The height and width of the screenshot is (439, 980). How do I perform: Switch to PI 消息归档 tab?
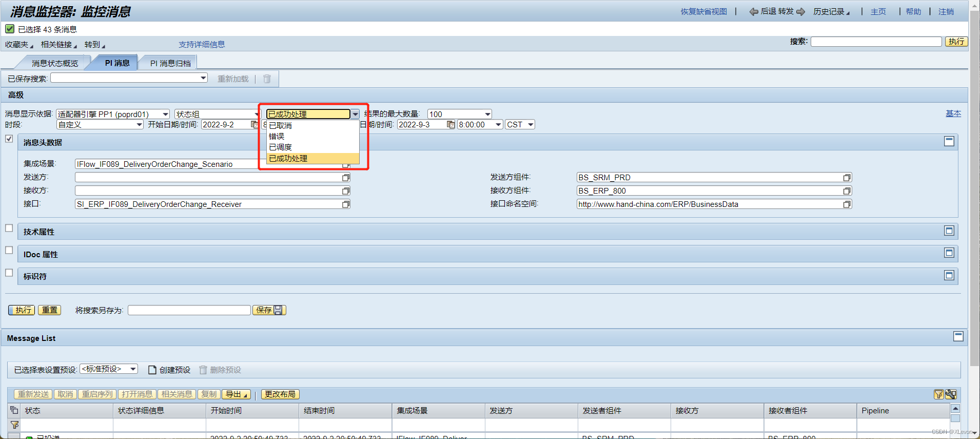[170, 63]
